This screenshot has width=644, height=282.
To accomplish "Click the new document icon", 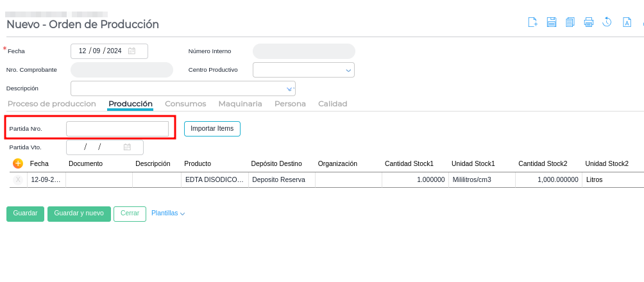I will (532, 22).
